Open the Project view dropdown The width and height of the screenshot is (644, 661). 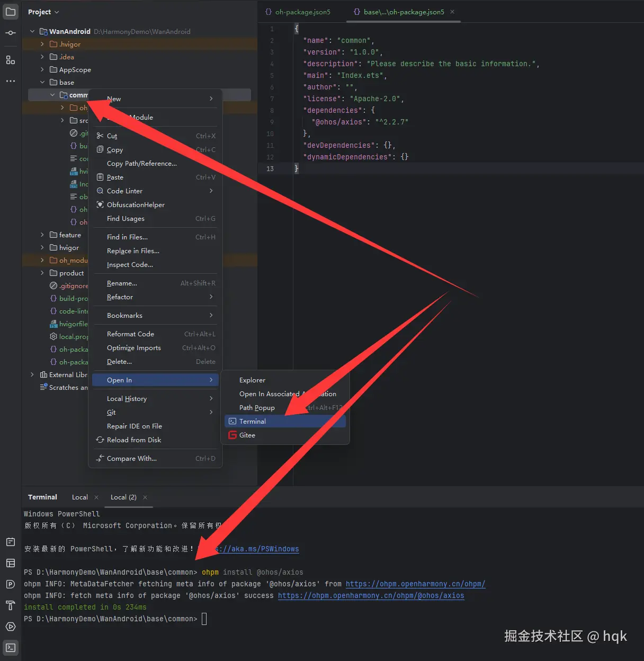click(43, 12)
